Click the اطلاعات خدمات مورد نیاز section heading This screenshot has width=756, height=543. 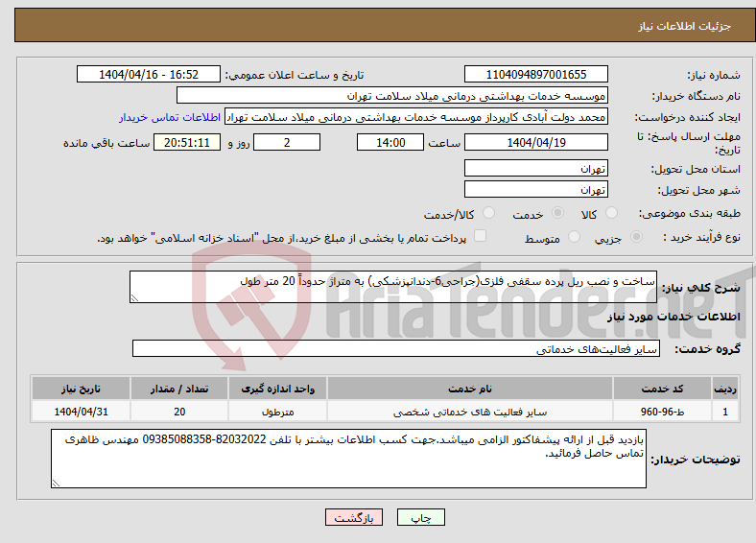[x=673, y=317]
